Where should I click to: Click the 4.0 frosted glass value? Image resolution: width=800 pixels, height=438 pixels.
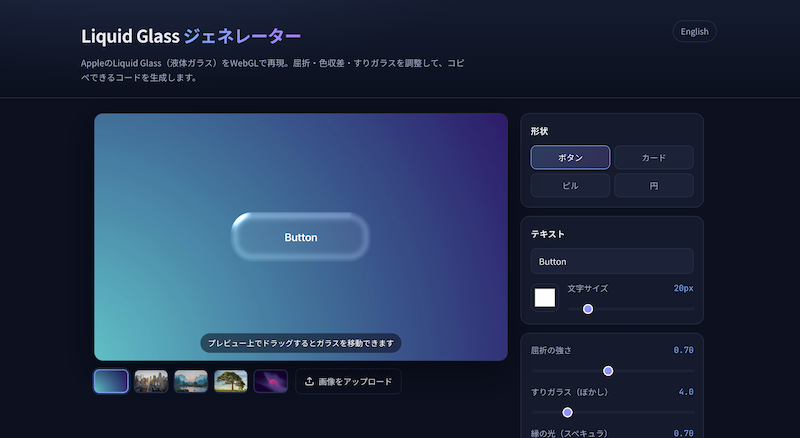coord(686,392)
